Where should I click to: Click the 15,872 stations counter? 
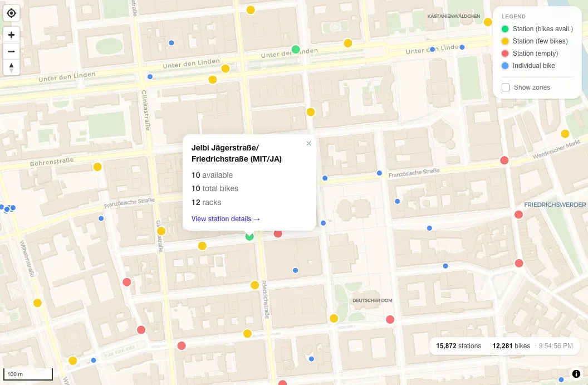tap(458, 346)
